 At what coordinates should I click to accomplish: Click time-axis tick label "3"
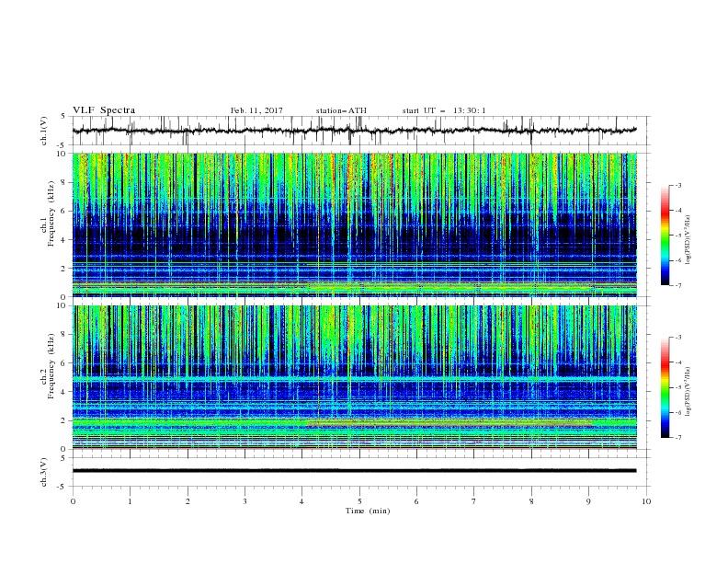(245, 501)
